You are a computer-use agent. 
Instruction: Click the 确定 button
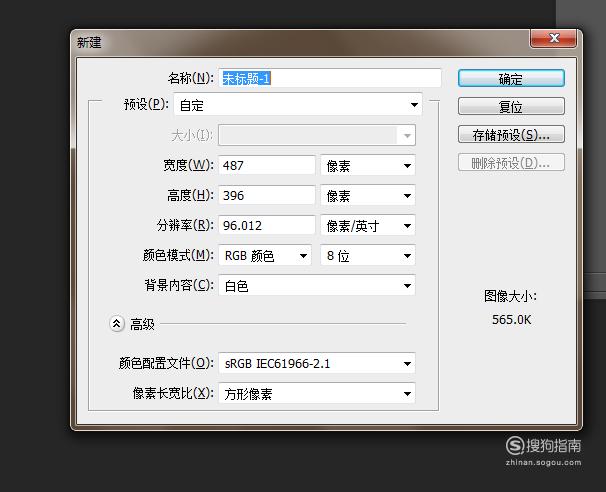[511, 78]
